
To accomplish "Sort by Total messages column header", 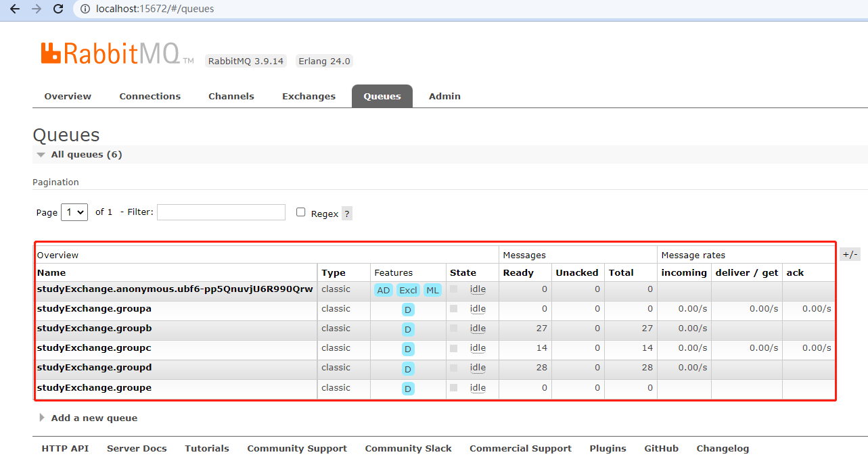I will tap(621, 273).
